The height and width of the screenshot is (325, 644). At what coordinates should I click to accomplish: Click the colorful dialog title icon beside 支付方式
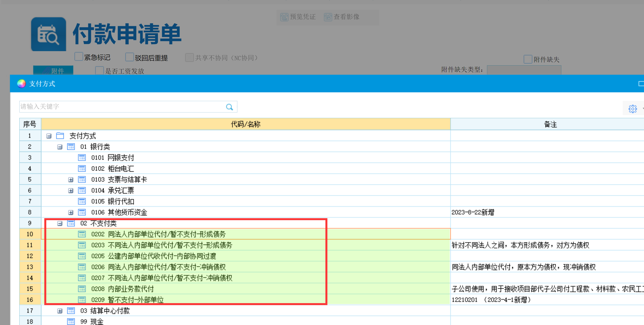pyautogui.click(x=21, y=84)
